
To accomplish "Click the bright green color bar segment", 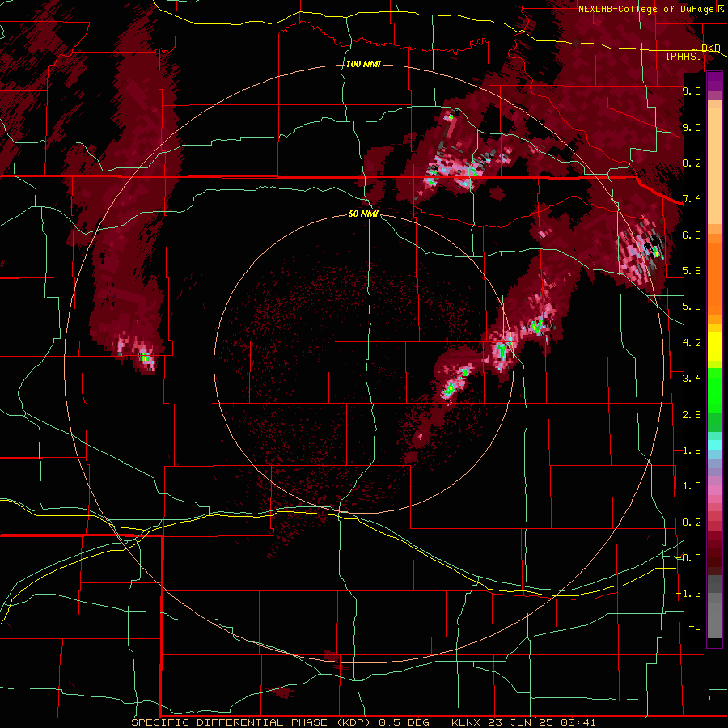I will click(x=714, y=390).
